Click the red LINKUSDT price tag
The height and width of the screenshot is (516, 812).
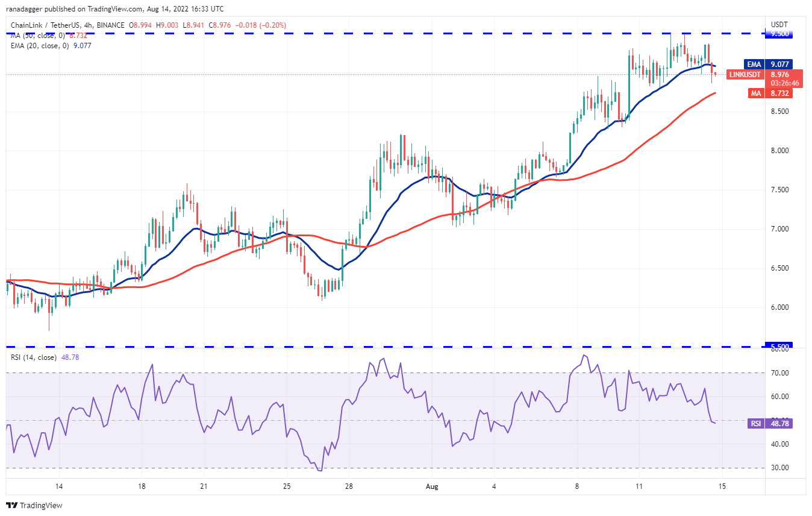745,75
